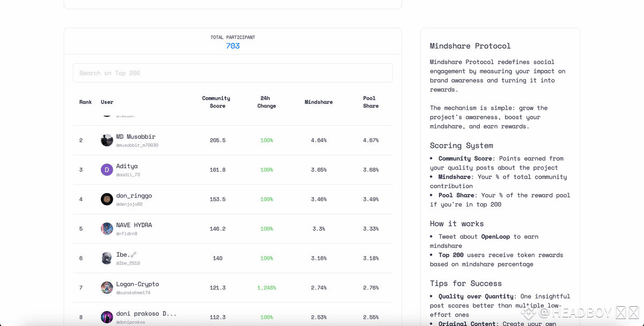Click handle @denjojo02
The image size is (644, 326).
point(129,204)
